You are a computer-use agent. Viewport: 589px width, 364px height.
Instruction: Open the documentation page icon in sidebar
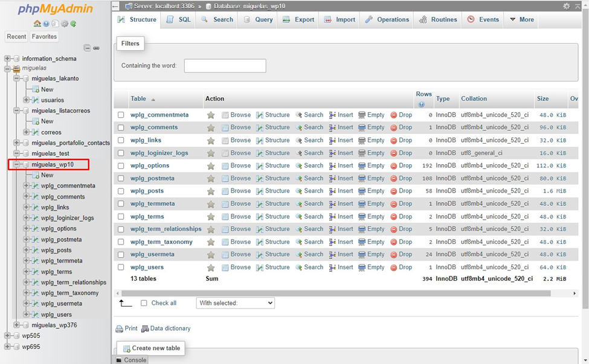pyautogui.click(x=55, y=24)
